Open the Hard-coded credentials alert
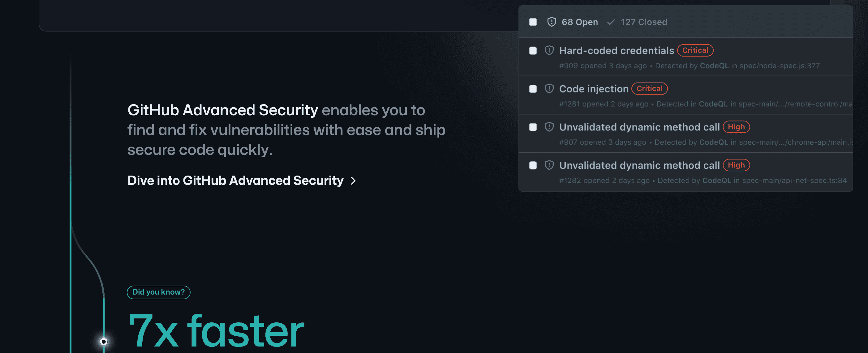The image size is (868, 353). click(x=617, y=50)
